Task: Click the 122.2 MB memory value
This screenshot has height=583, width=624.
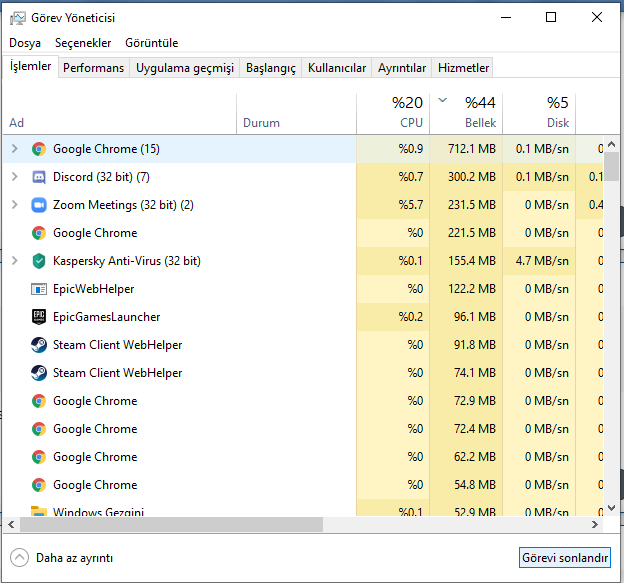Action: tap(472, 289)
